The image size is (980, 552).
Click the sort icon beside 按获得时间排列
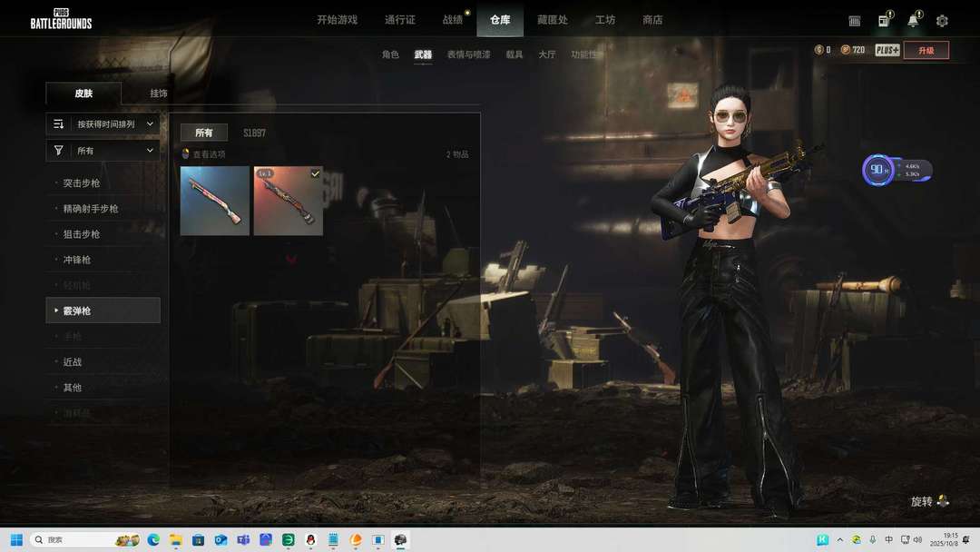[x=58, y=123]
